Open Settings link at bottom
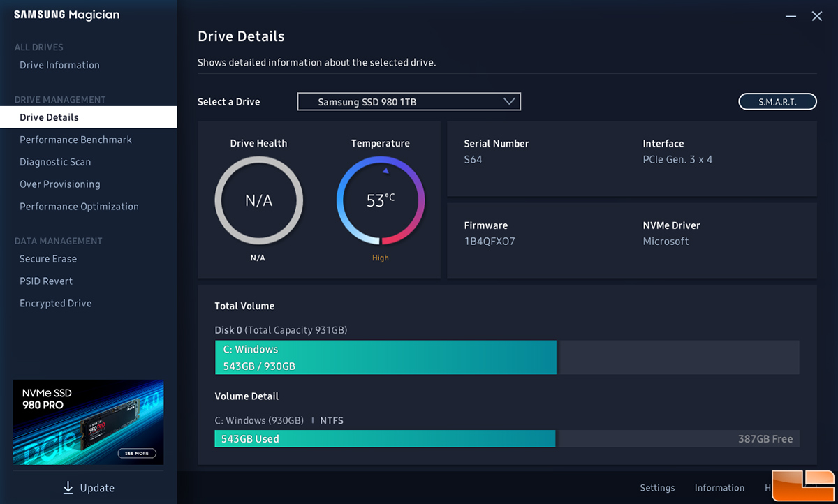The image size is (838, 504). coord(657,488)
